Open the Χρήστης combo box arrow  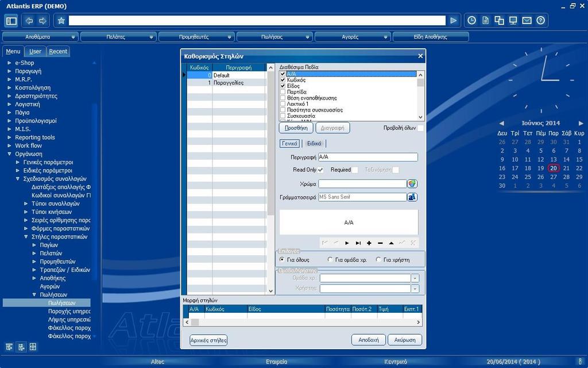(x=415, y=289)
